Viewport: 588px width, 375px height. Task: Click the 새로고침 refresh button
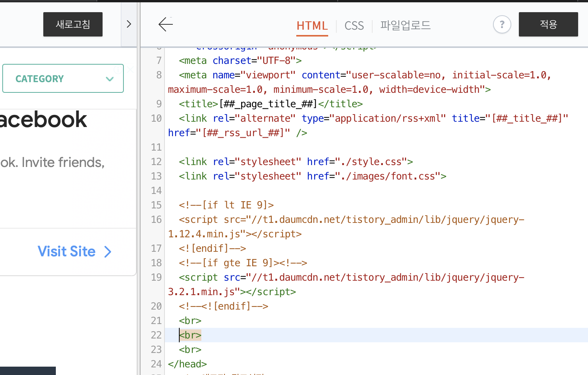coord(73,24)
